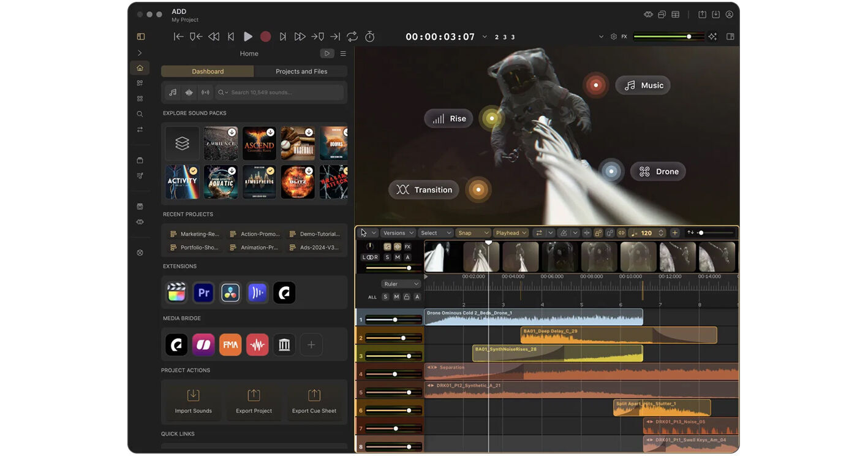
Task: Open the Home icon in the left sidebar
Action: (x=140, y=68)
